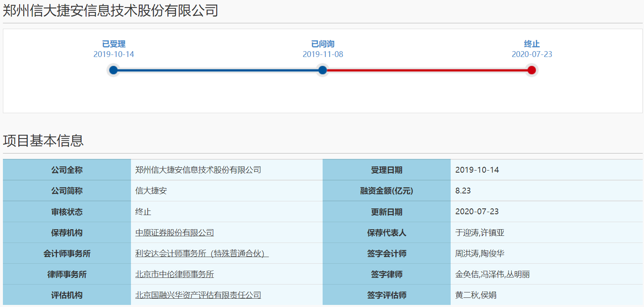Open the 北京国融兴华资产评估有限公司 appraiser link
This screenshot has height=307, width=644.
(x=197, y=295)
